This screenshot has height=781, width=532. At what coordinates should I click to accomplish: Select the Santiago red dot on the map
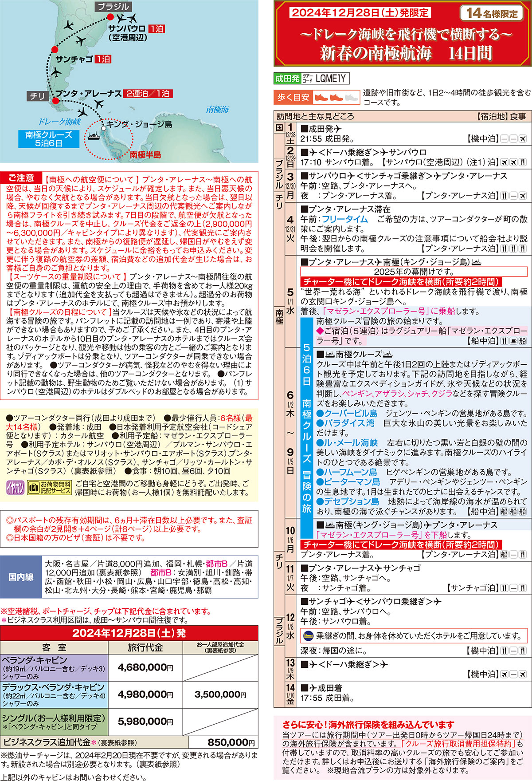click(x=54, y=49)
